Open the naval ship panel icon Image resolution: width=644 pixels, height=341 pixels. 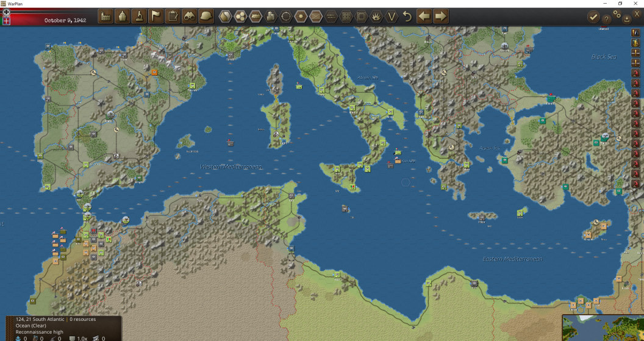tap(123, 16)
